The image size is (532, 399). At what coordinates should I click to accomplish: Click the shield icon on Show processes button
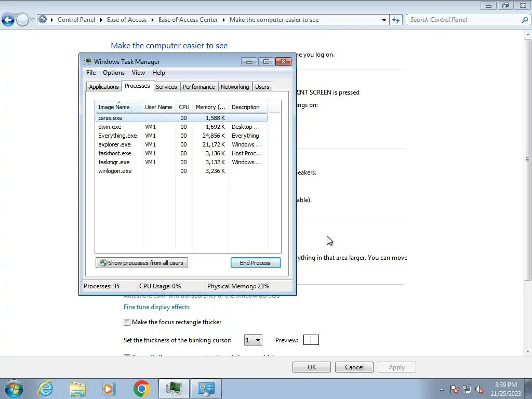103,262
